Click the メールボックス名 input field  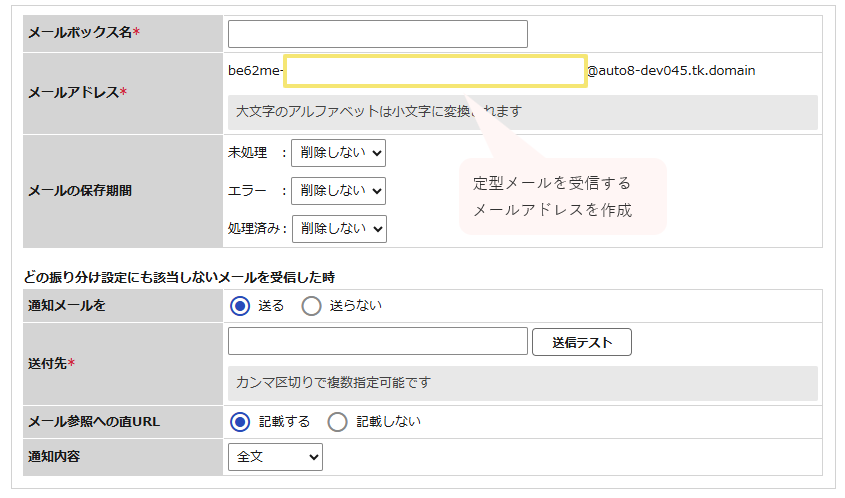click(377, 34)
